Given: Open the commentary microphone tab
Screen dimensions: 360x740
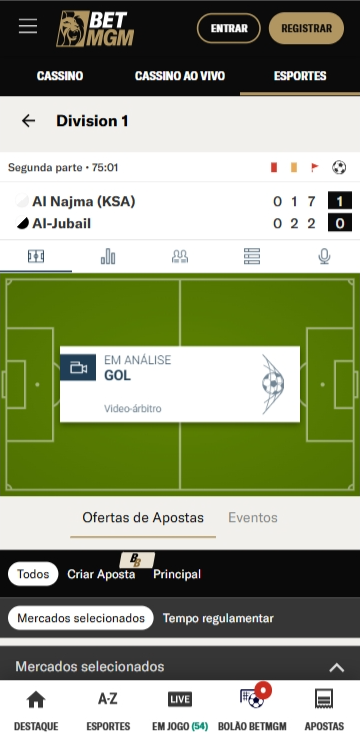Looking at the screenshot, I should coord(324,256).
